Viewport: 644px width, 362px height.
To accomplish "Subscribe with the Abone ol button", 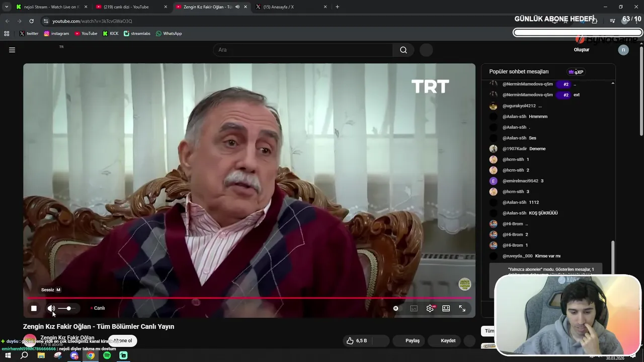I will (122, 341).
